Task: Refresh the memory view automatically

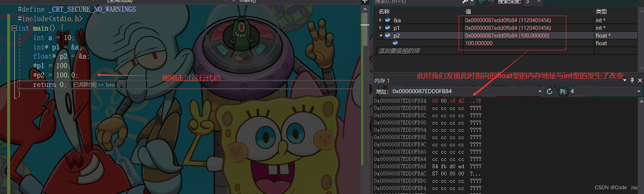Action: (550, 91)
